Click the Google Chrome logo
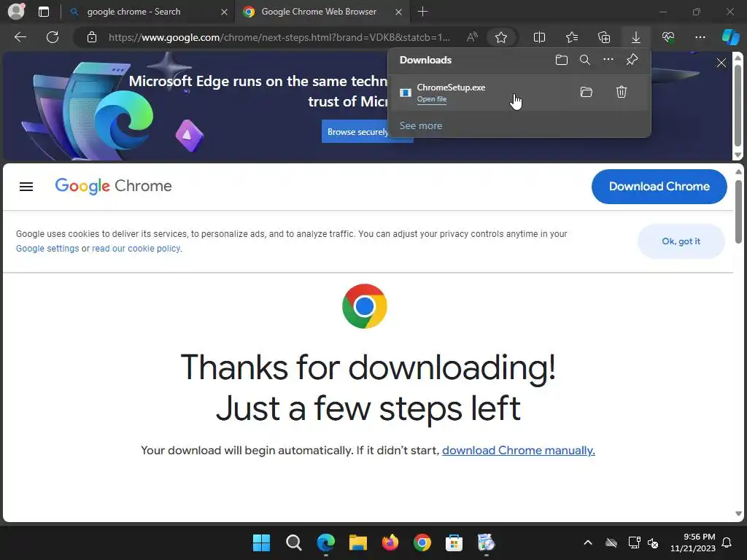This screenshot has height=560, width=747. (x=113, y=186)
